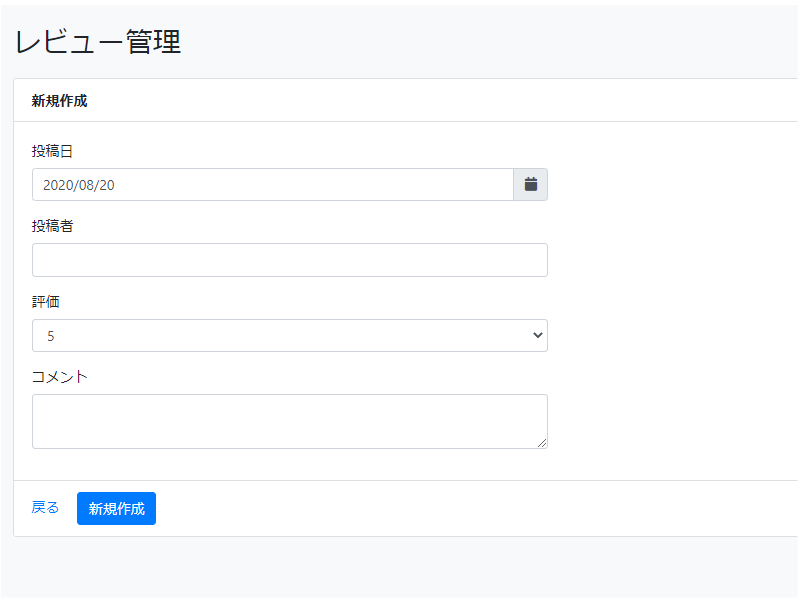Click the レビュー管理 page heading
The image size is (798, 598).
pyautogui.click(x=98, y=41)
